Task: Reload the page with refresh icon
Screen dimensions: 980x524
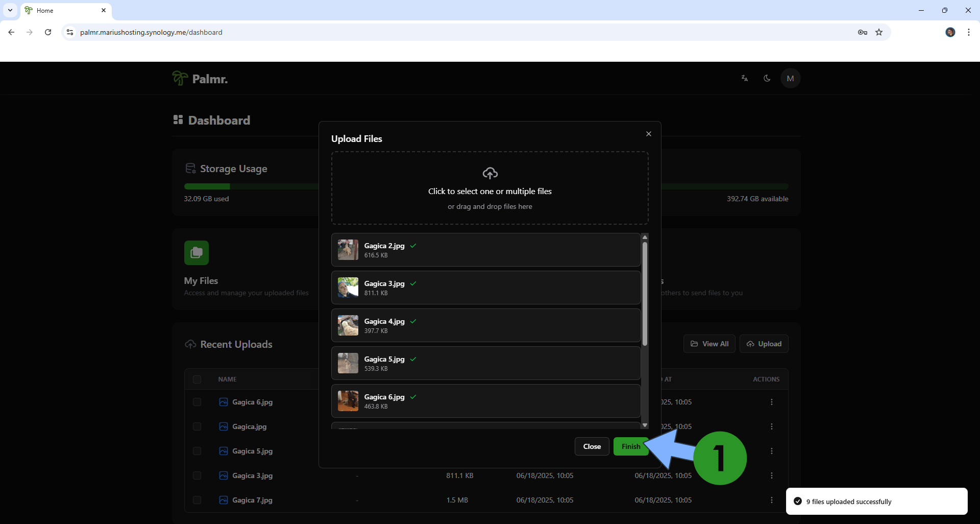Action: [x=48, y=32]
